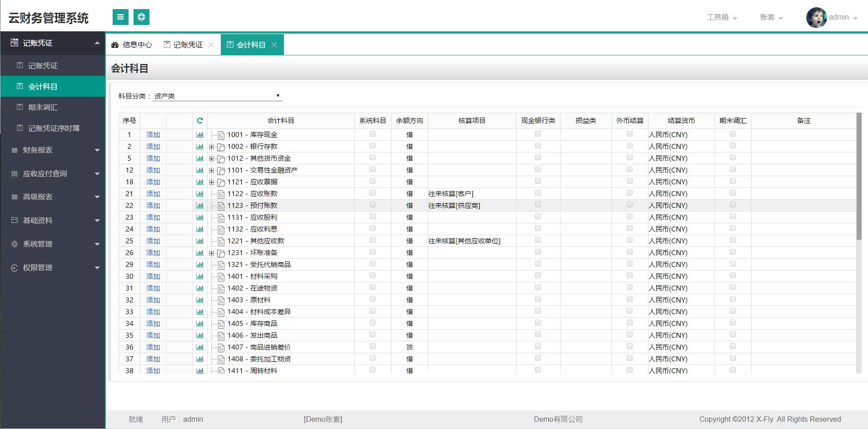Image resolution: width=868 pixels, height=429 pixels.
Task: Toggle 系统科目 checkbox for 1406 发出商品
Action: tap(372, 335)
